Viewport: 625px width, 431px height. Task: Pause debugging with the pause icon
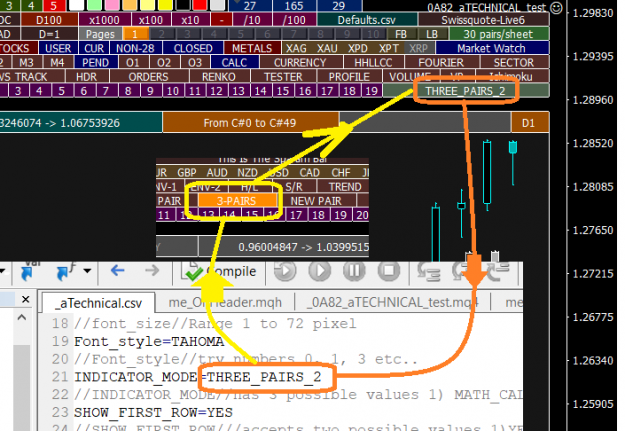pyautogui.click(x=354, y=271)
